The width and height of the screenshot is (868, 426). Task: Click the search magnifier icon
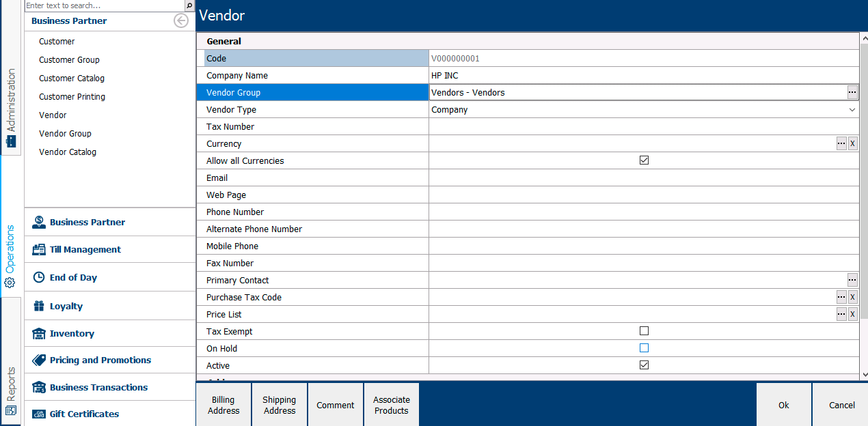click(189, 5)
